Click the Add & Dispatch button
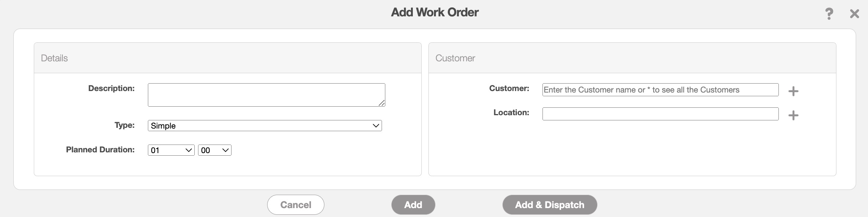The height and width of the screenshot is (217, 868). pyautogui.click(x=549, y=205)
